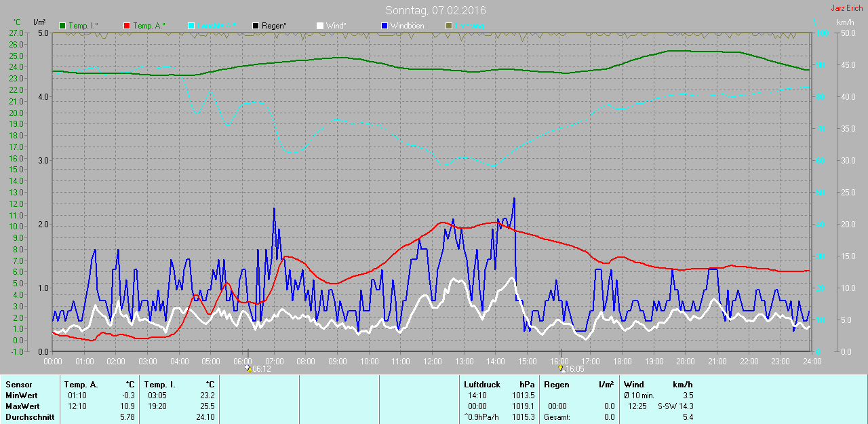Select the Regen column header
This screenshot has height=424, width=868.
pos(557,385)
